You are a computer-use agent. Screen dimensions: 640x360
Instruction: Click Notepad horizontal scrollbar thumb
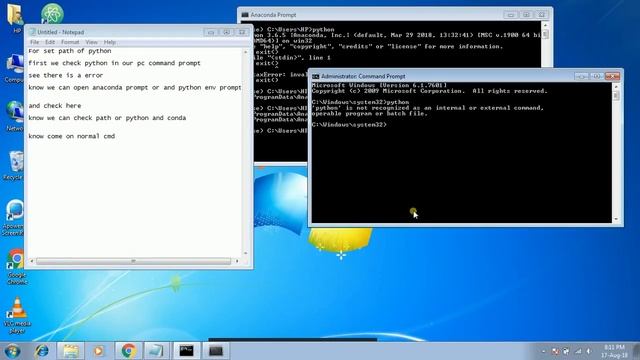[133, 261]
